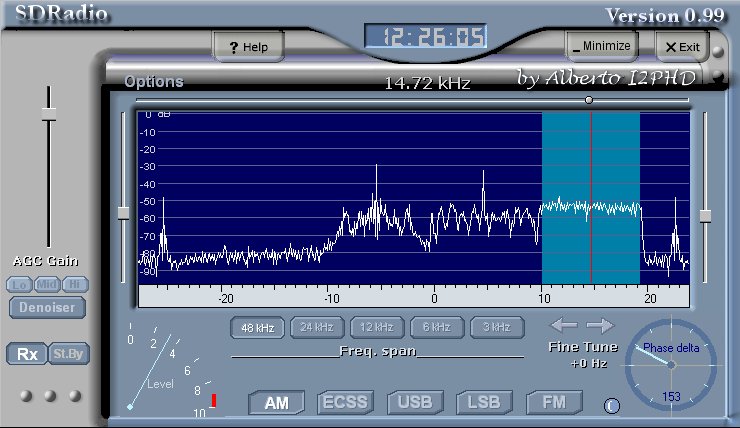This screenshot has width=740, height=428.
Task: Open Help with the question mark button
Action: (x=248, y=47)
